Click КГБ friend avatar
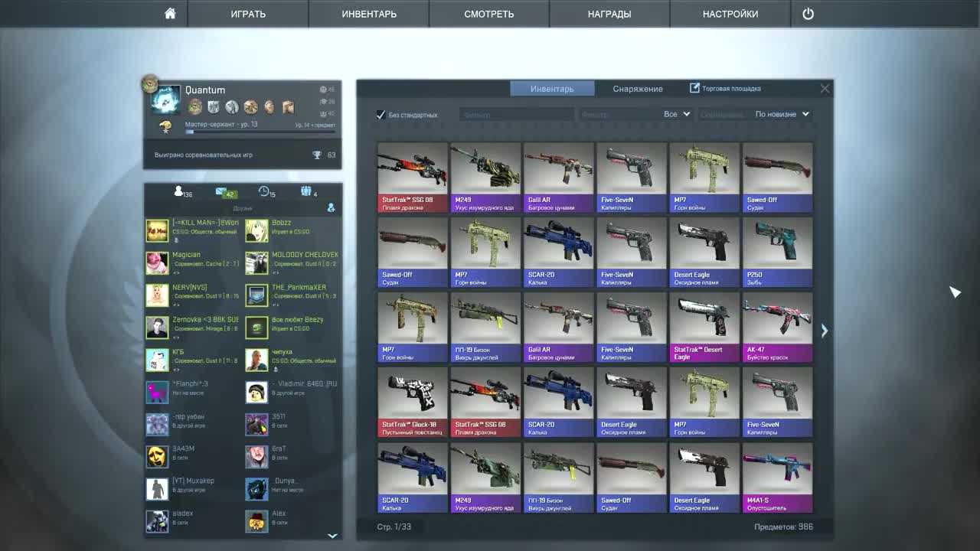This screenshot has height=551, width=980. [x=157, y=360]
